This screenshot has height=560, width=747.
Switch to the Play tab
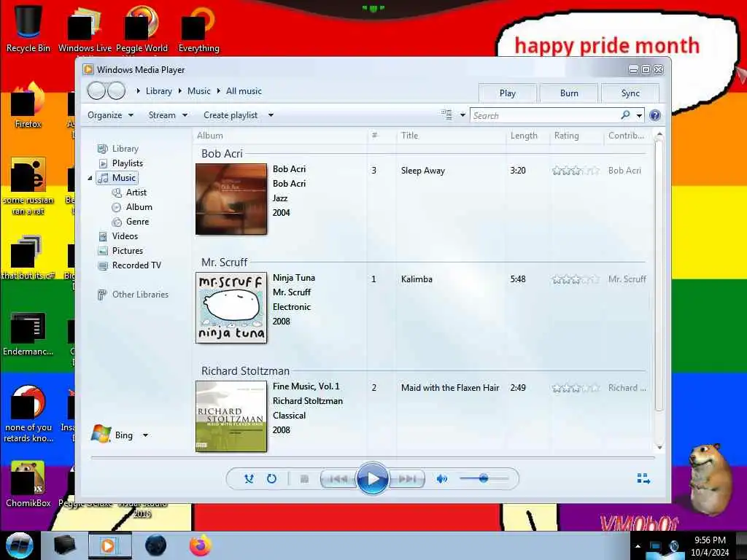508,93
